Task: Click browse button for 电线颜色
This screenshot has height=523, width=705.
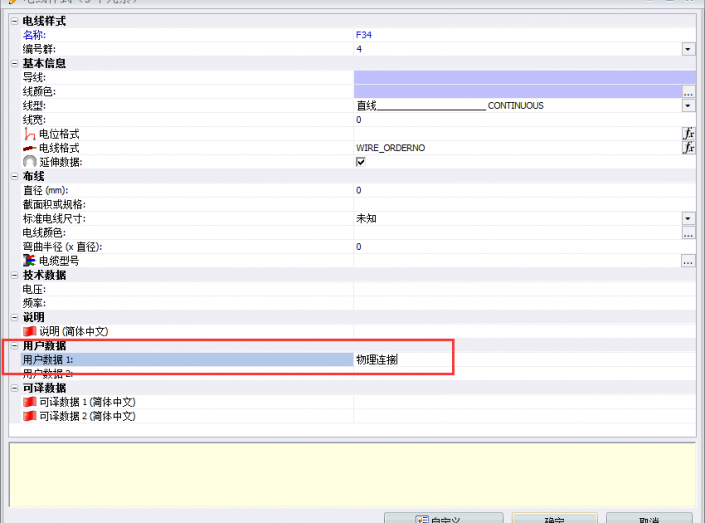Action: pyautogui.click(x=688, y=233)
